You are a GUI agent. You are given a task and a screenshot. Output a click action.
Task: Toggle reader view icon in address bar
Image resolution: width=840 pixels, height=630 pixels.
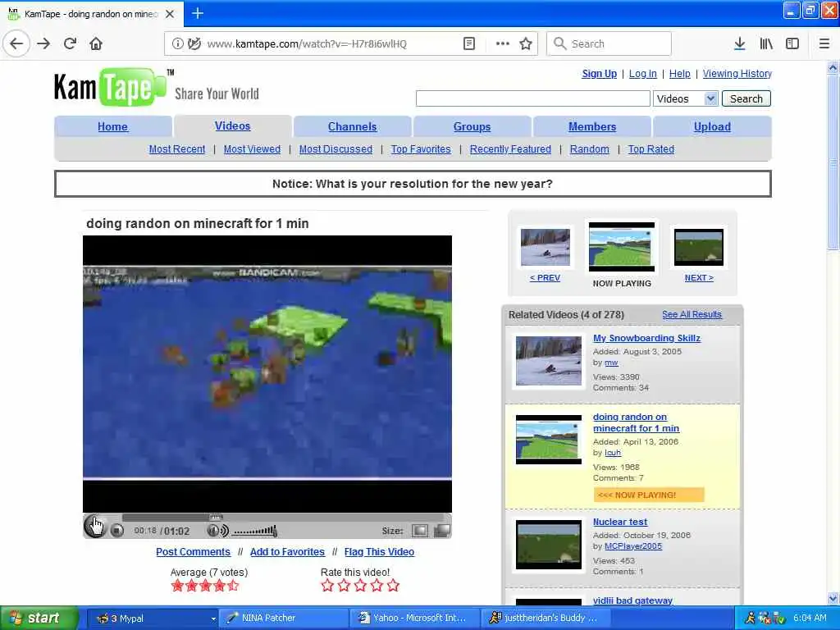coord(468,43)
